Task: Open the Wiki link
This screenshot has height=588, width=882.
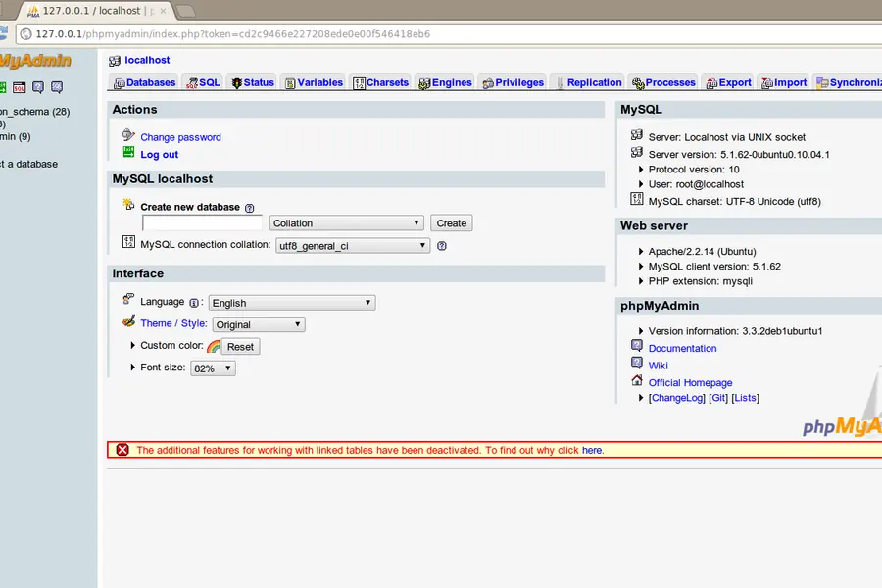Action: click(x=659, y=366)
